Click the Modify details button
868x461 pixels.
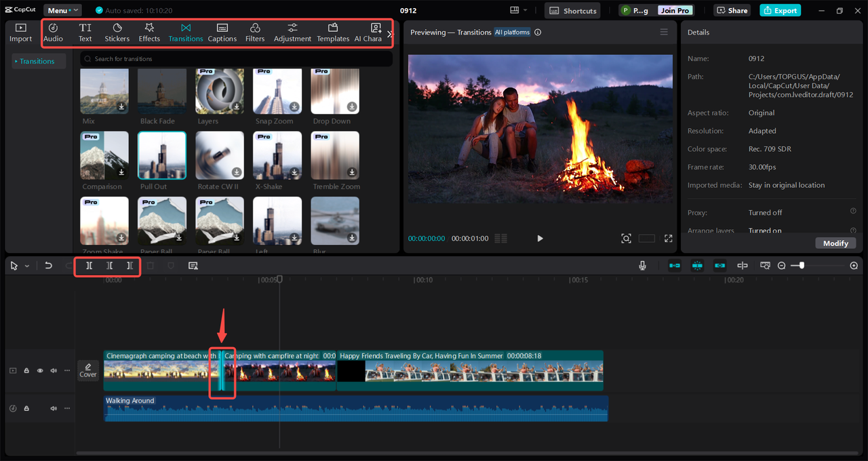coord(835,243)
